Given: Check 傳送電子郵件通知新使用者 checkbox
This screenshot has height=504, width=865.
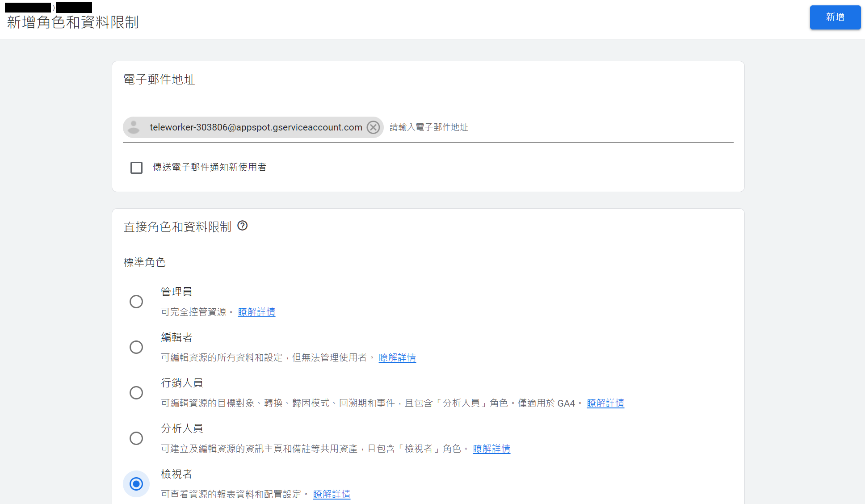Looking at the screenshot, I should click(x=136, y=168).
